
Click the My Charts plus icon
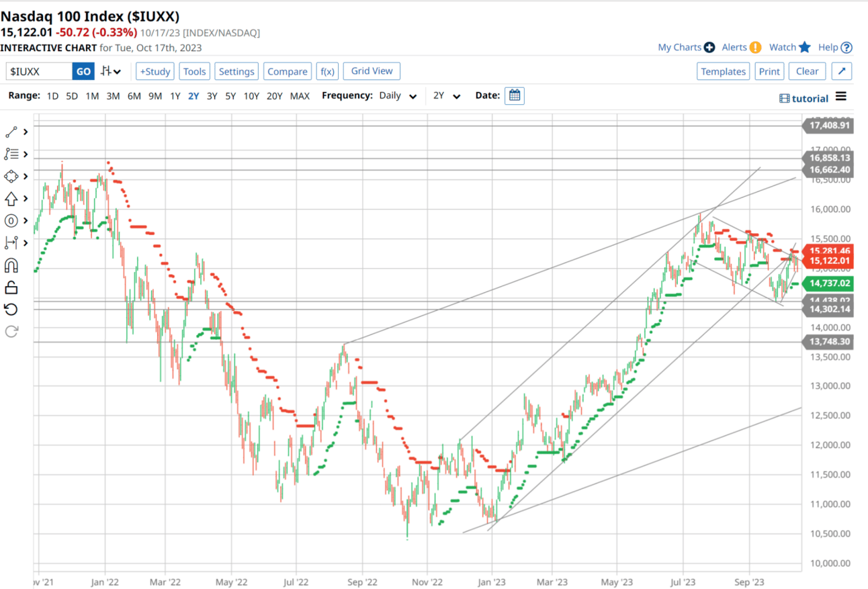709,47
